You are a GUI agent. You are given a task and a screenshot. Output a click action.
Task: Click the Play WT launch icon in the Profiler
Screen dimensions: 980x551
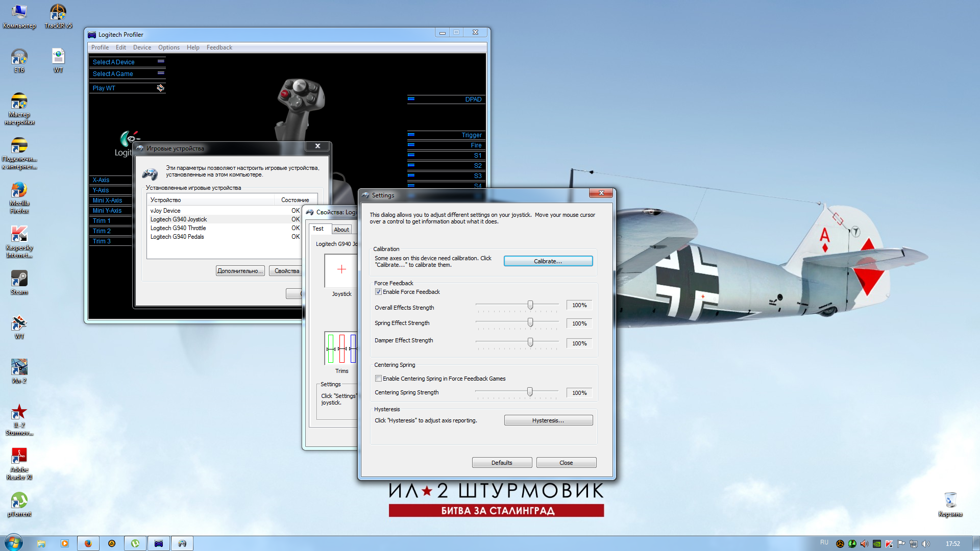pyautogui.click(x=160, y=88)
